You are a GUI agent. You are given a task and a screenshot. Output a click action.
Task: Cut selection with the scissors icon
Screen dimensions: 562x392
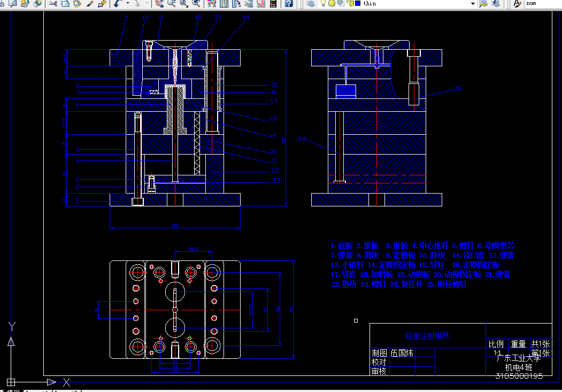tap(53, 4)
